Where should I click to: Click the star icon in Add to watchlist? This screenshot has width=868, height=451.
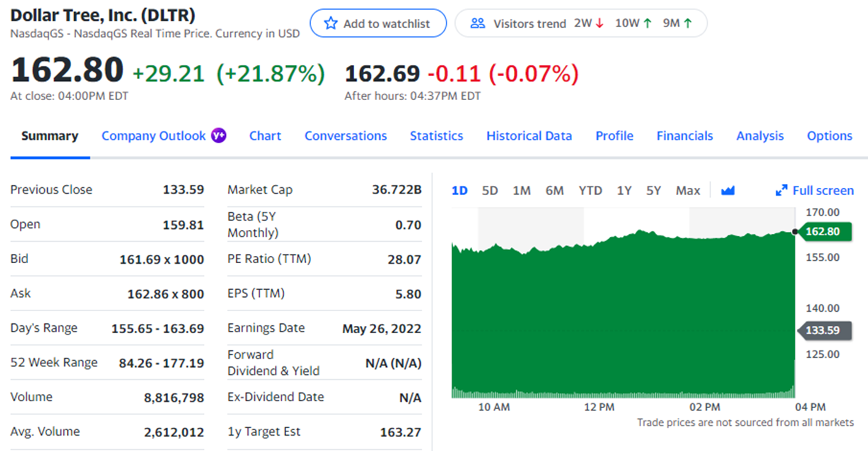click(x=331, y=23)
